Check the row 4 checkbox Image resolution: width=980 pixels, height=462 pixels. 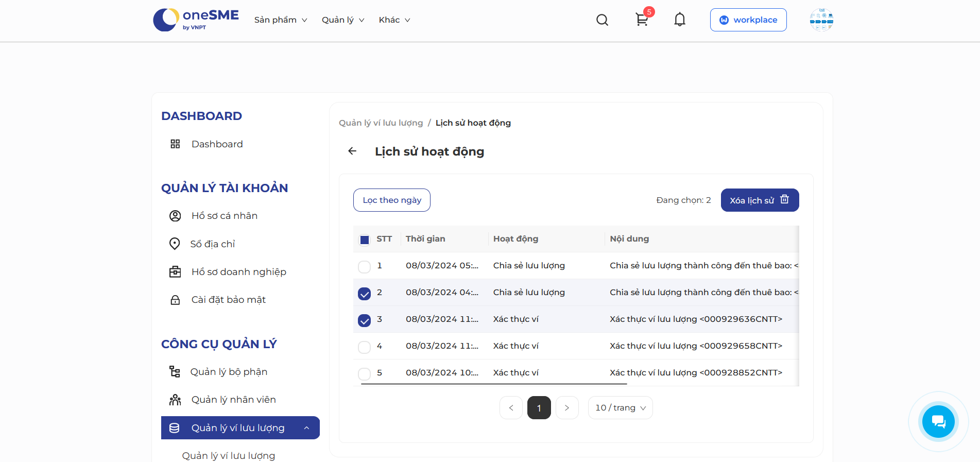[364, 347]
